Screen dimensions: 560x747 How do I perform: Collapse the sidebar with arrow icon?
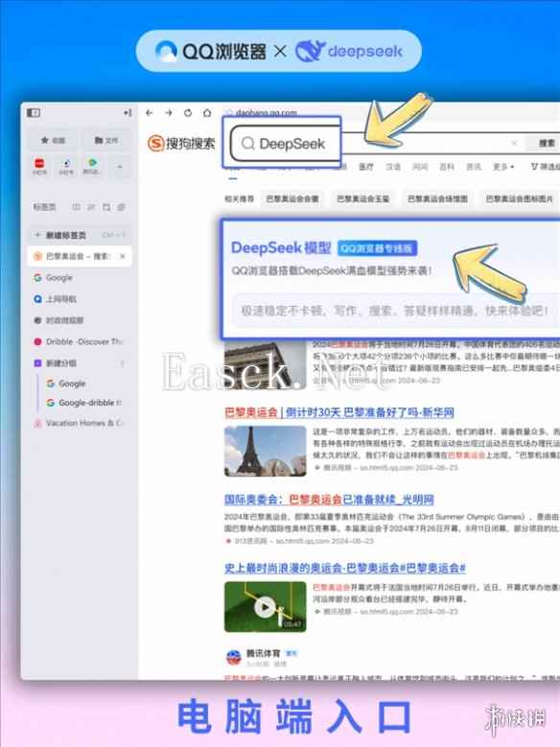coord(128,113)
